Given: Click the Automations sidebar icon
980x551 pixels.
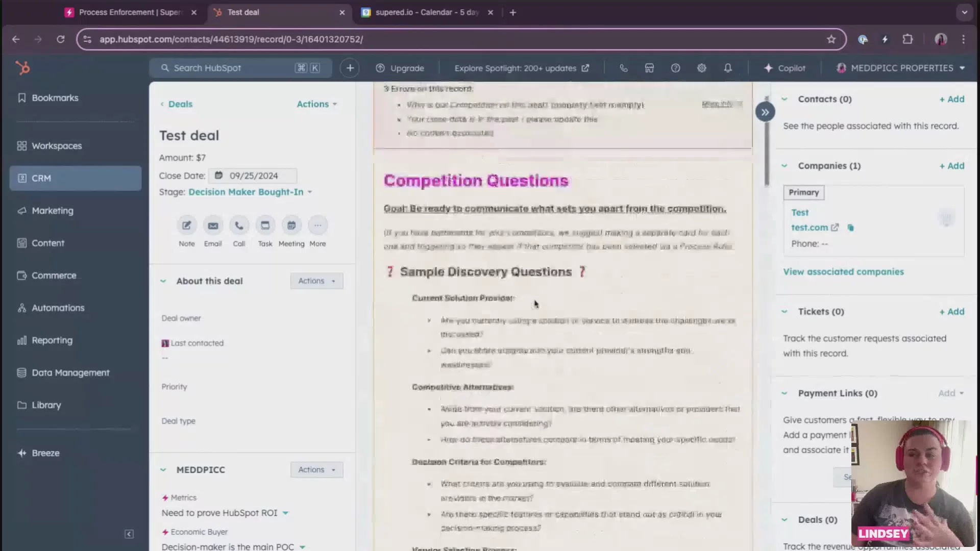Looking at the screenshot, I should point(22,308).
